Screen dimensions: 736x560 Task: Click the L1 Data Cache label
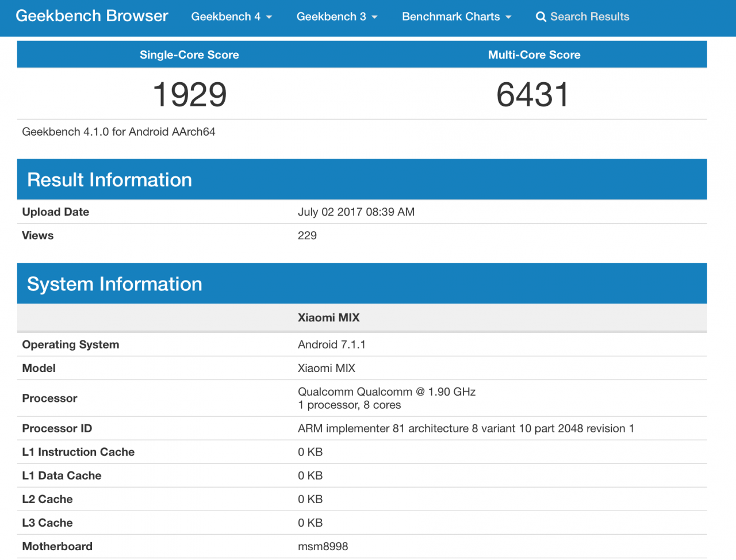click(x=62, y=475)
